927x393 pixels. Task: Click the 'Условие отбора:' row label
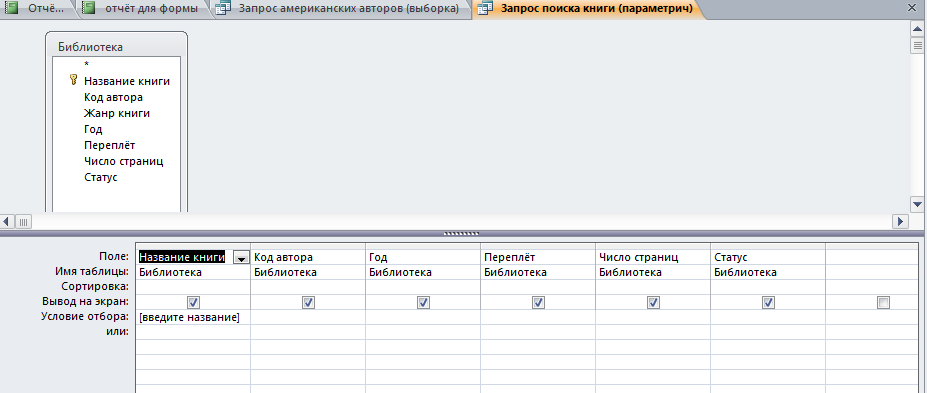tap(85, 317)
